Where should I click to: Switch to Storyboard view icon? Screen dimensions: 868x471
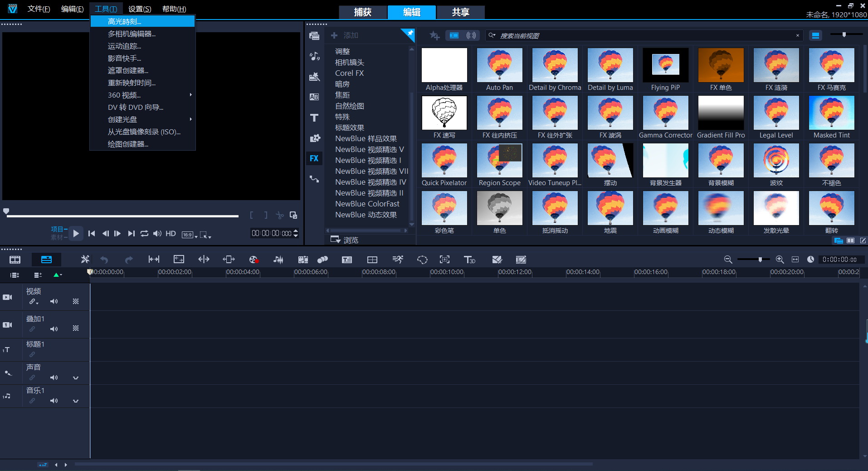(15, 260)
